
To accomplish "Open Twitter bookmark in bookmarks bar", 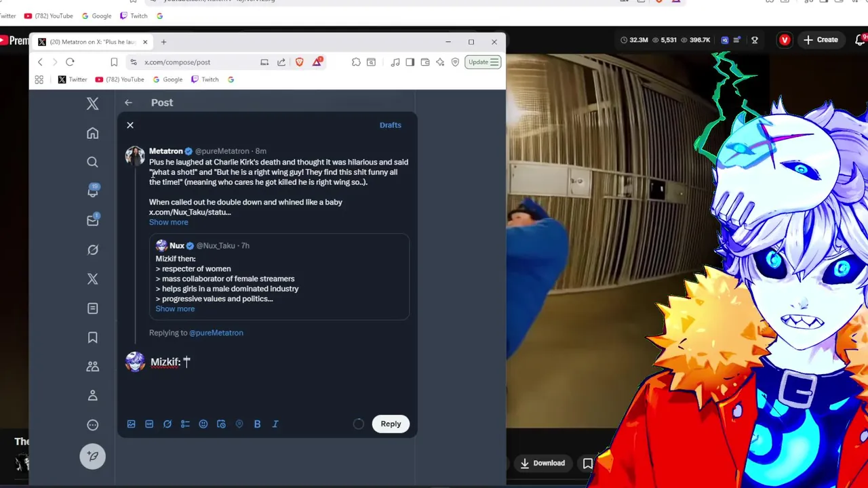I will (73, 79).
